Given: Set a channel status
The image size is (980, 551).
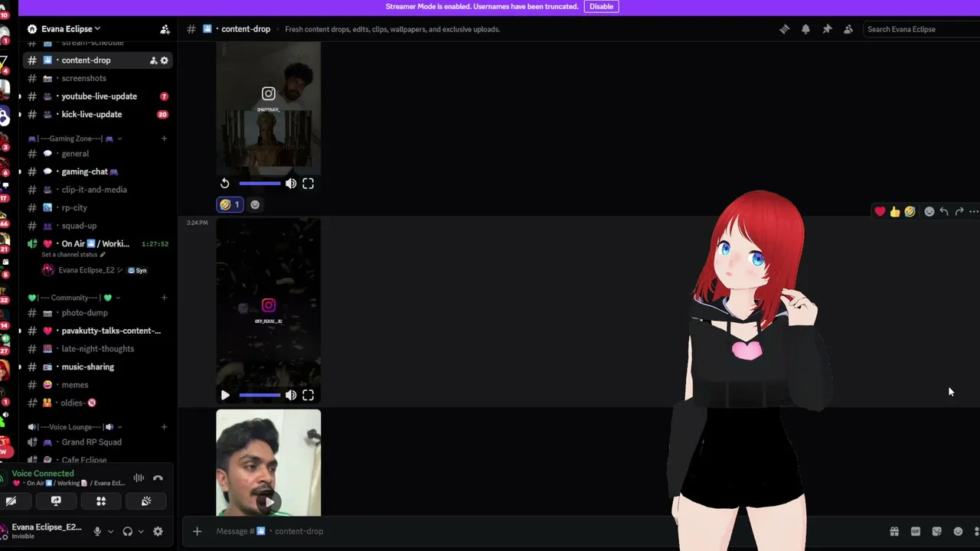Looking at the screenshot, I should pyautogui.click(x=73, y=254).
